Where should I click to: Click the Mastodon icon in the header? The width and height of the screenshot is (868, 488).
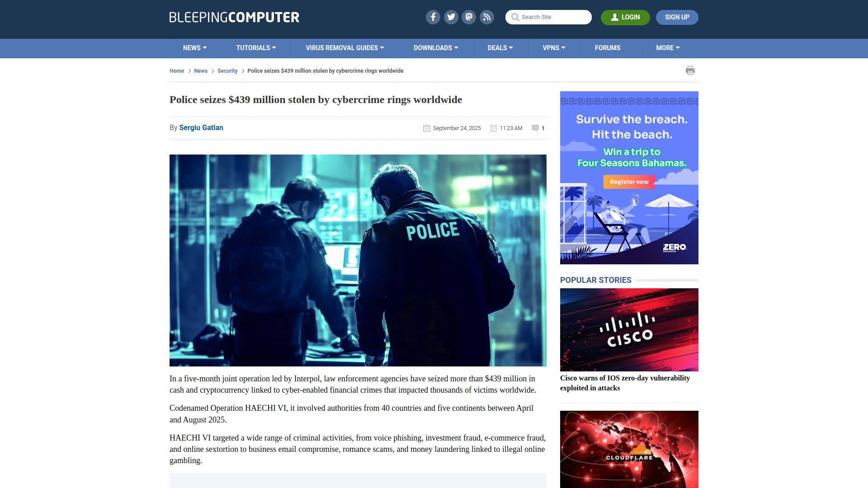(469, 17)
